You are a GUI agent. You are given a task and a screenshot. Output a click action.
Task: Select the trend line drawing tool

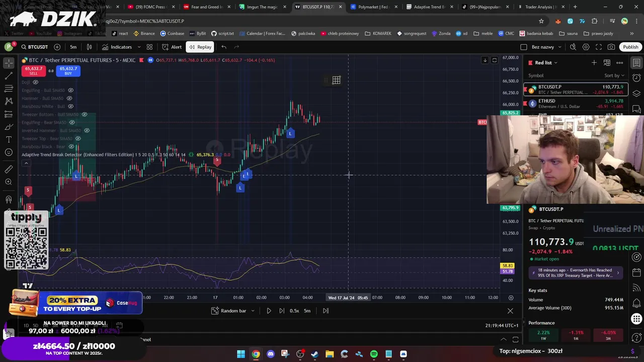pos(9,75)
